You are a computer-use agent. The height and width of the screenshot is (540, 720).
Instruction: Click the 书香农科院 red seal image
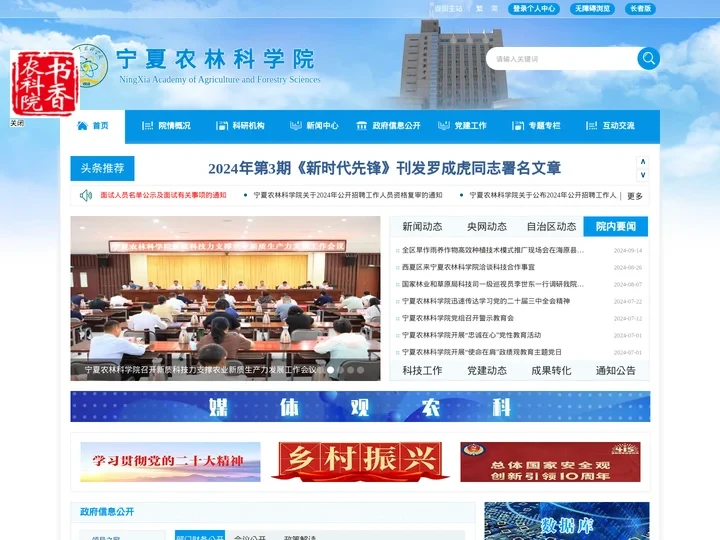[45, 84]
